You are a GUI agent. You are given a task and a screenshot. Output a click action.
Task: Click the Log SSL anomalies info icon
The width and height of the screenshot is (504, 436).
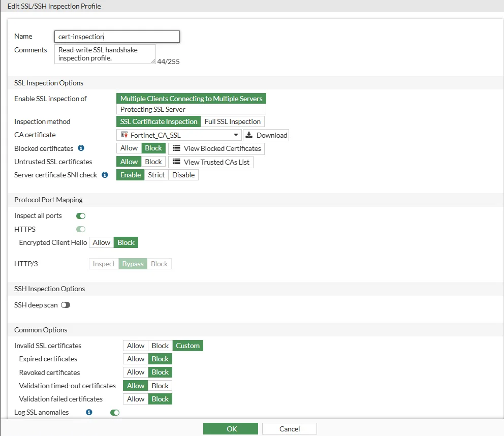(x=89, y=412)
